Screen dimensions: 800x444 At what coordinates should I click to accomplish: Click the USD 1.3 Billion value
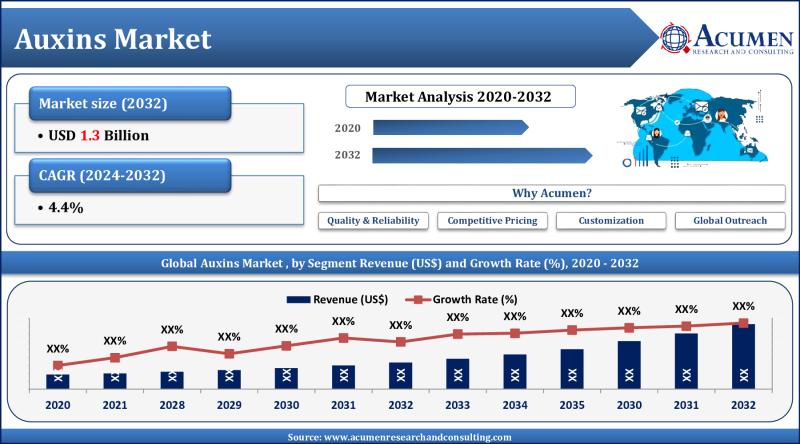(x=100, y=134)
